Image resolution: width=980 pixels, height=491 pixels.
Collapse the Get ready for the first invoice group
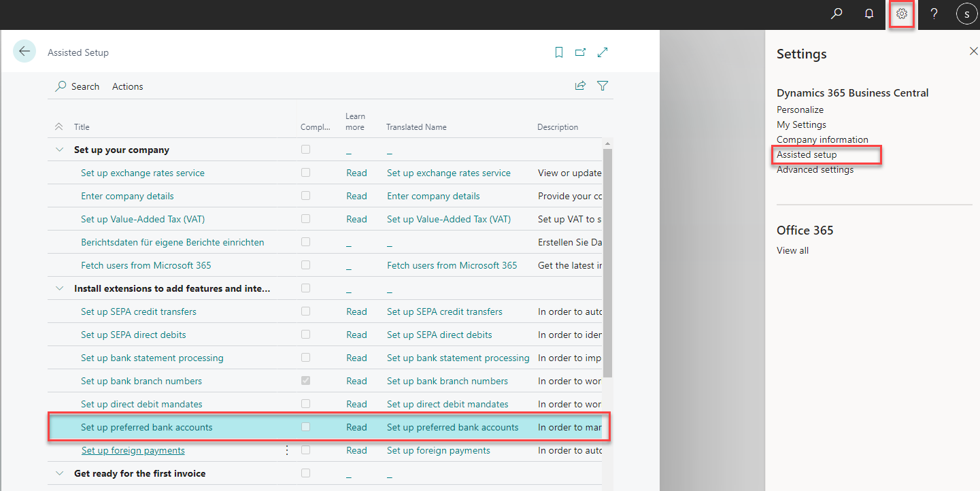pyautogui.click(x=59, y=473)
